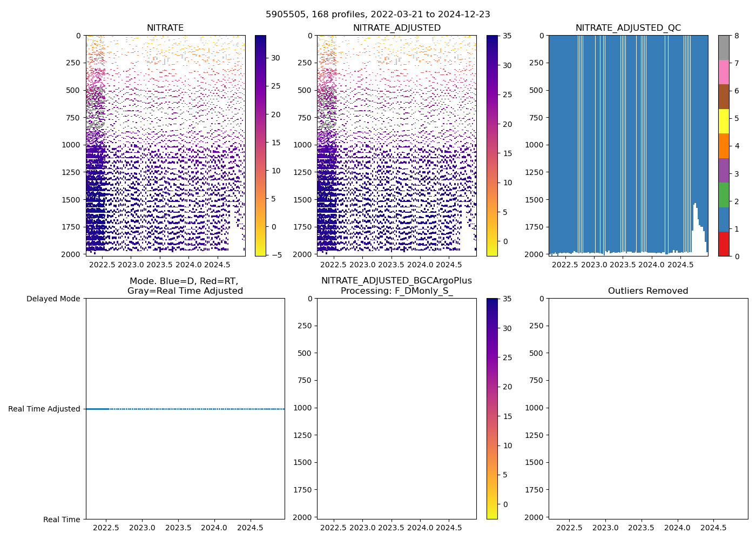This screenshot has width=756, height=540.
Task: Click the brown QC flag 6 swatch
Action: [x=724, y=97]
